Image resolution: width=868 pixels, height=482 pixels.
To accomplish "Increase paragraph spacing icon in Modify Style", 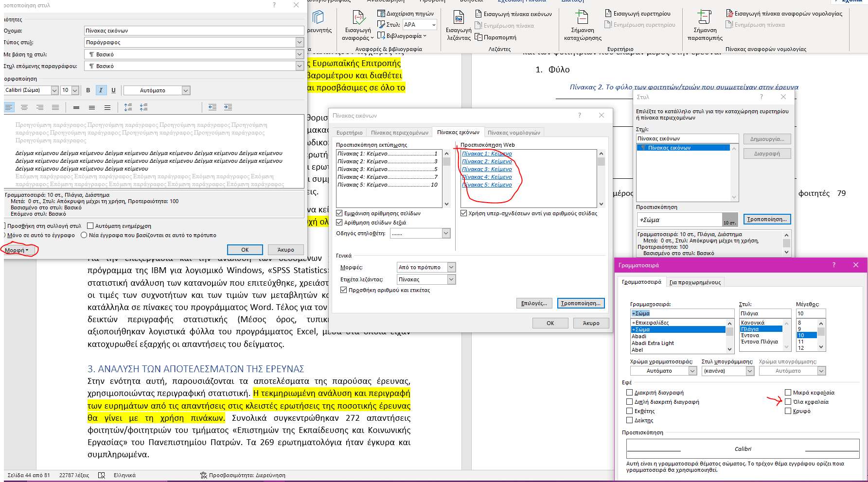I will tap(128, 107).
